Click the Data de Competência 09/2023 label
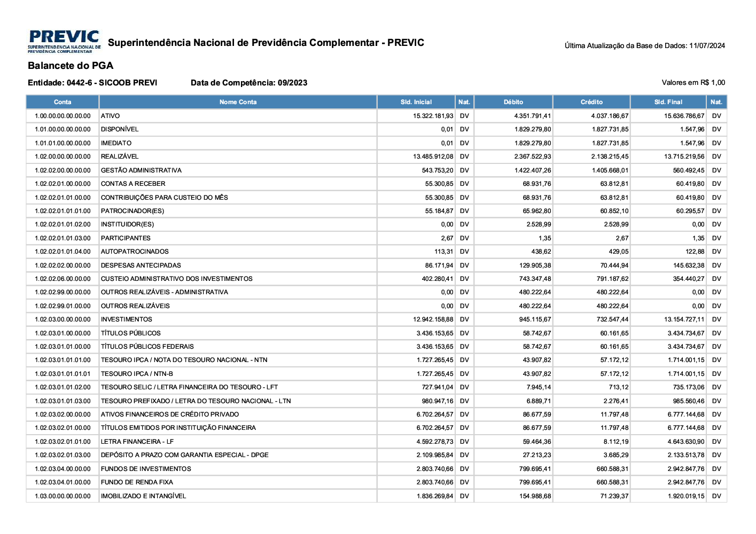 249,83
